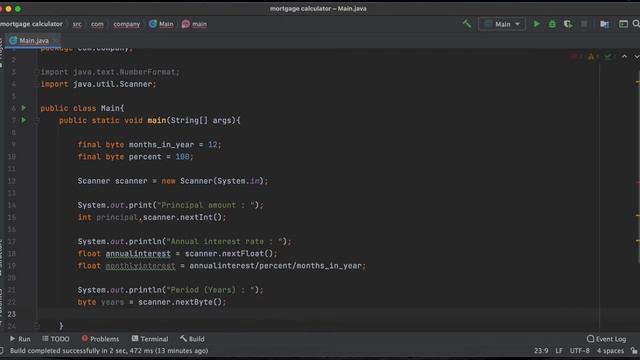Go to next highlighted error arrow
The height and width of the screenshot is (360, 640).
click(x=636, y=56)
